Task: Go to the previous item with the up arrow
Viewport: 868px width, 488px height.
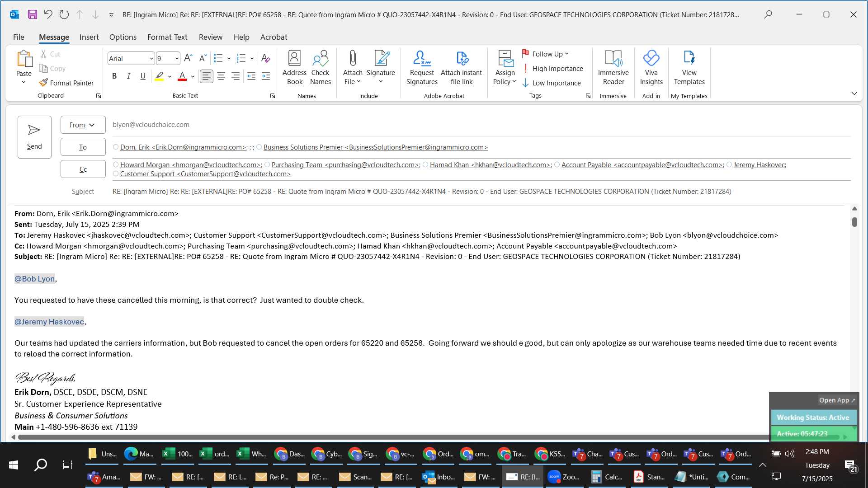Action: tap(80, 14)
